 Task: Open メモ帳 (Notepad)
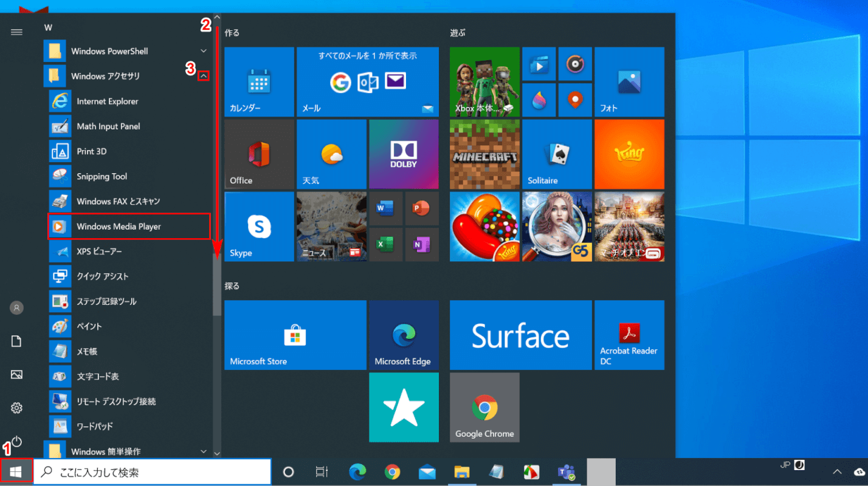pyautogui.click(x=128, y=351)
